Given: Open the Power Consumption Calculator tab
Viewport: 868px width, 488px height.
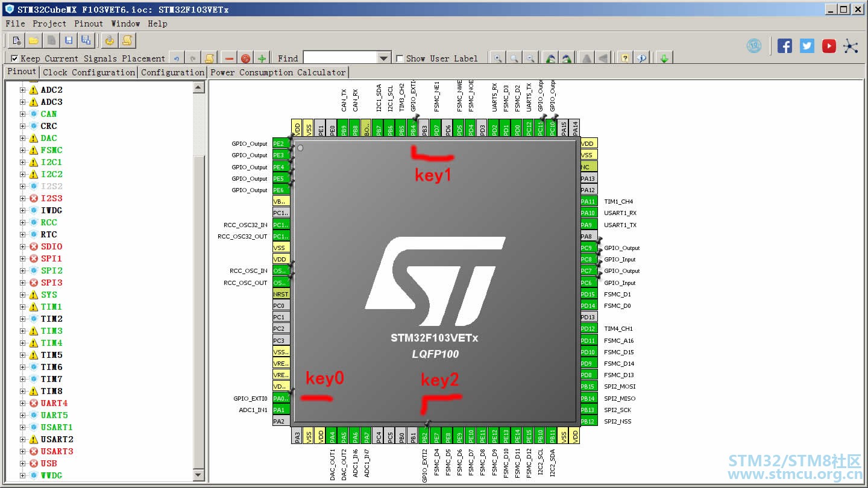Looking at the screenshot, I should coord(278,72).
